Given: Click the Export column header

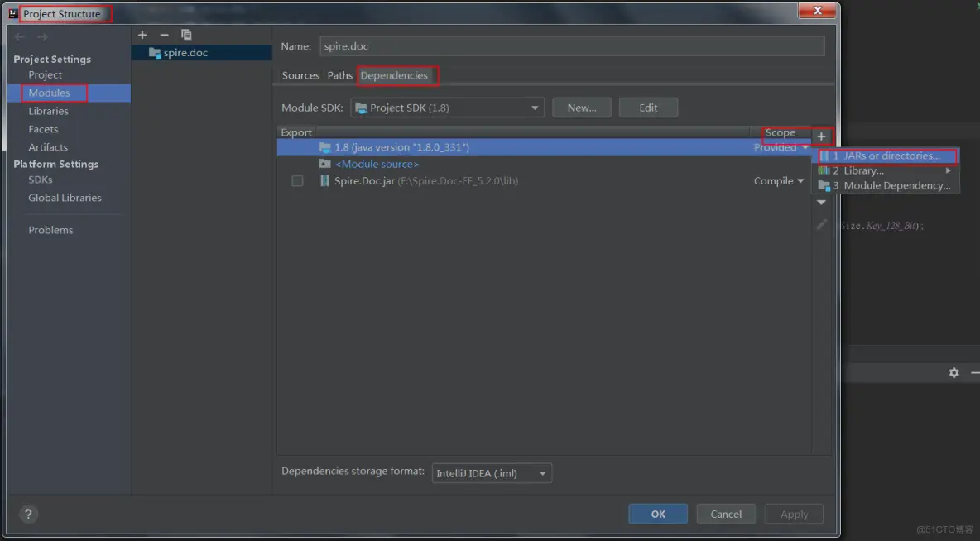Looking at the screenshot, I should coord(296,132).
